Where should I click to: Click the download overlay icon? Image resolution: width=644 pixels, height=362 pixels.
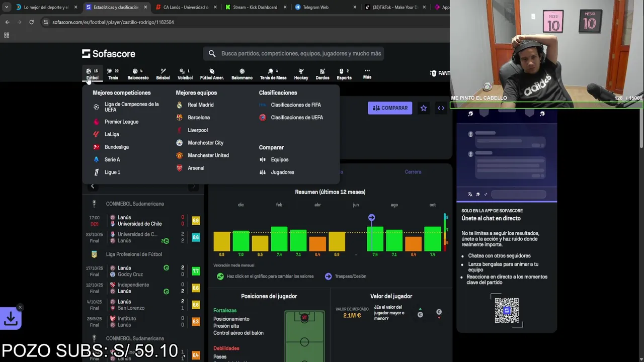point(11,318)
